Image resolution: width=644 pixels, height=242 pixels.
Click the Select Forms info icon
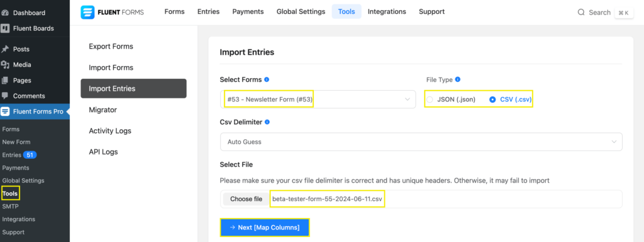click(x=267, y=79)
